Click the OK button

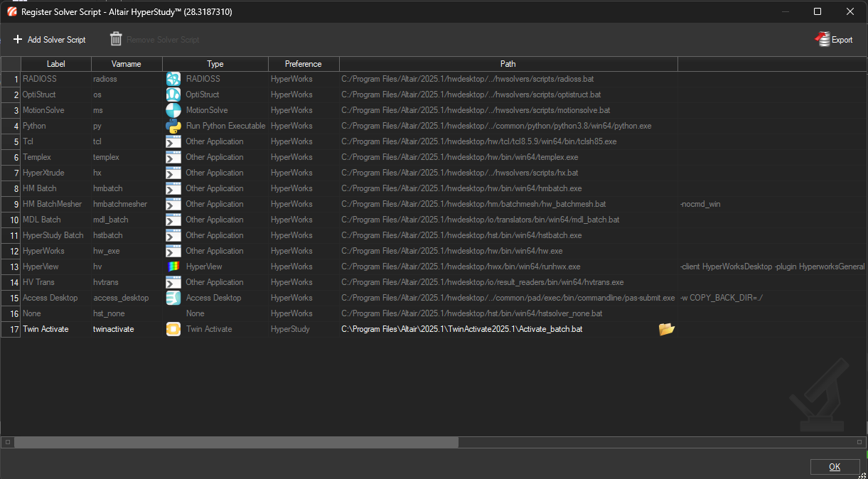pyautogui.click(x=835, y=467)
